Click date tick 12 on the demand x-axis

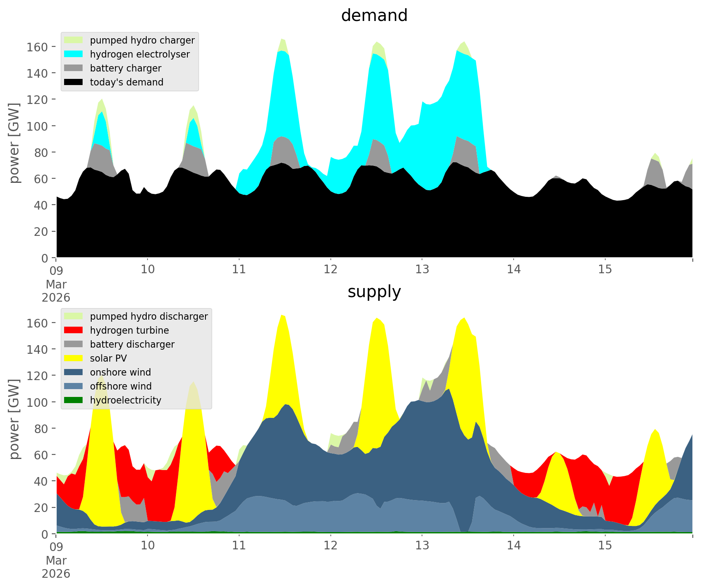pyautogui.click(x=330, y=270)
